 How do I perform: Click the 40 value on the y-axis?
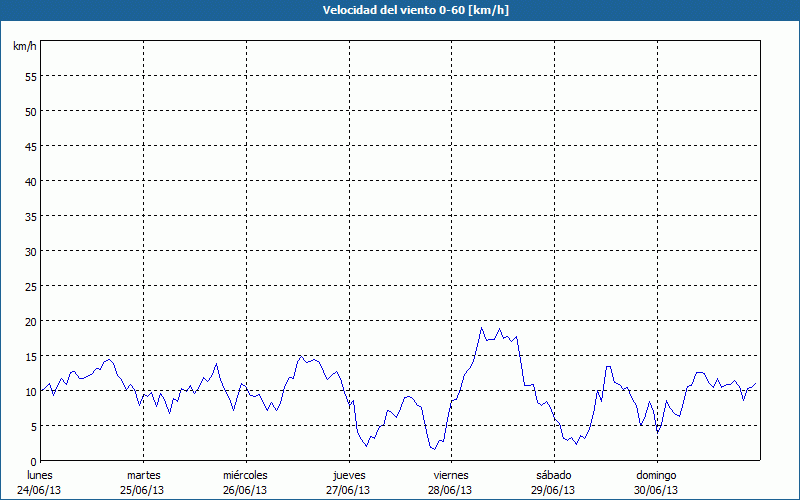point(30,182)
